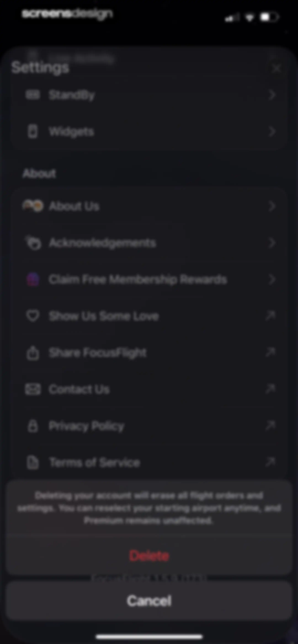Expand the StandBy row chevron
298x644 pixels.
272,95
